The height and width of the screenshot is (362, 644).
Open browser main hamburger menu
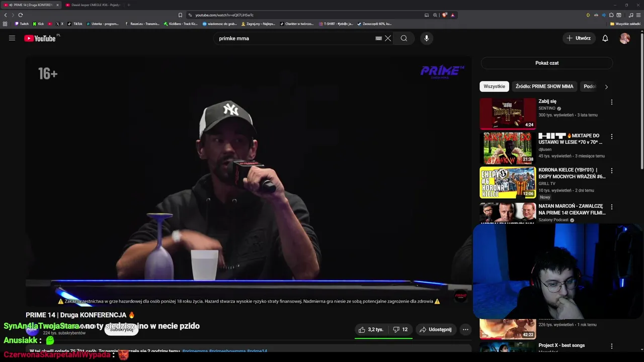click(x=638, y=15)
